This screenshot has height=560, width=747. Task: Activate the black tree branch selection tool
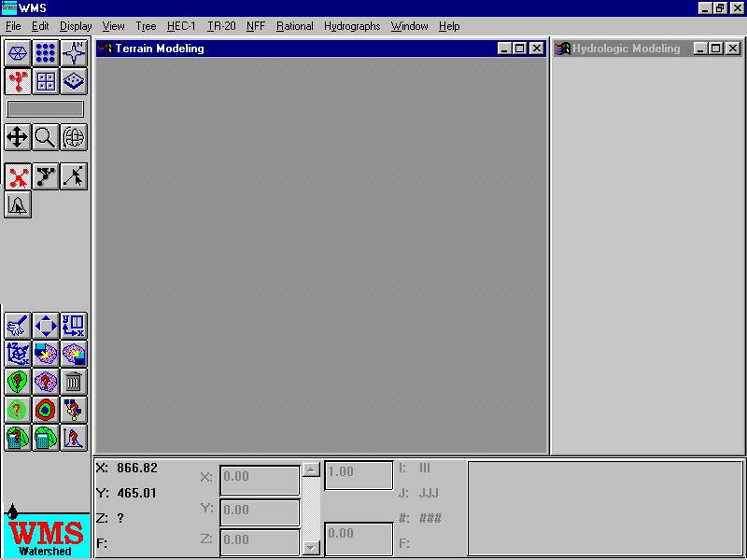(46, 176)
